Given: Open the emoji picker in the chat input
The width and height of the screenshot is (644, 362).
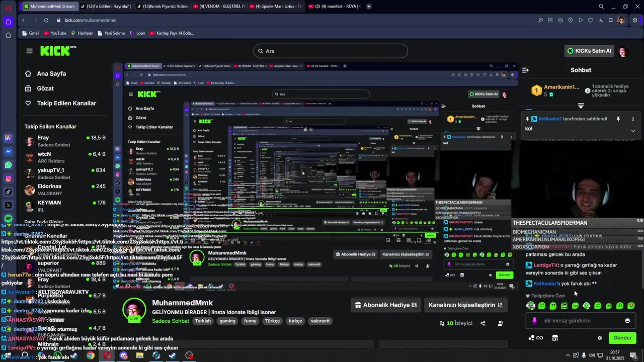Looking at the screenshot, I should 627,321.
